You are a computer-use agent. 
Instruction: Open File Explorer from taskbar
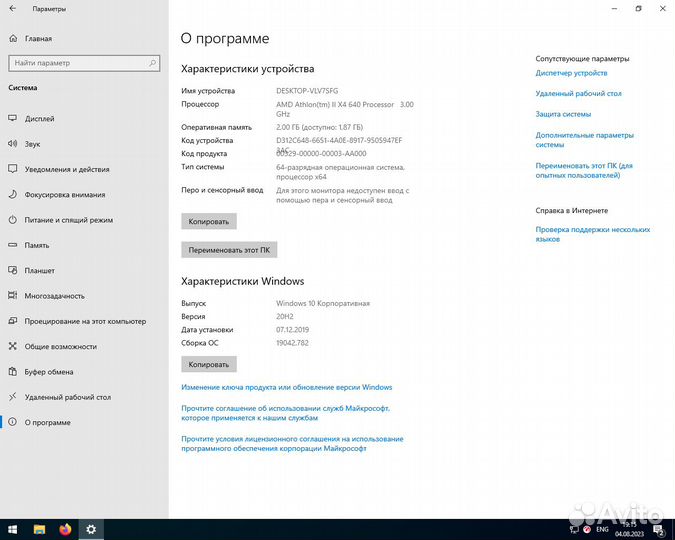pos(40,530)
